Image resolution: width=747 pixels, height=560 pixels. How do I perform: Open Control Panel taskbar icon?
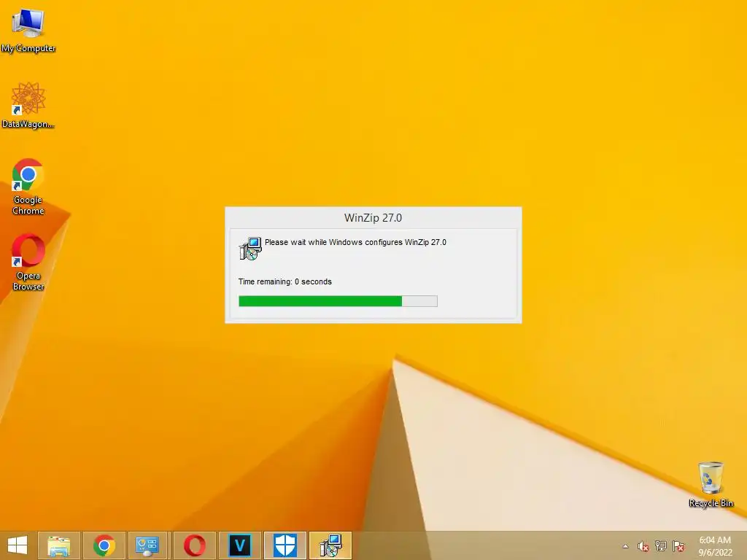click(x=147, y=545)
